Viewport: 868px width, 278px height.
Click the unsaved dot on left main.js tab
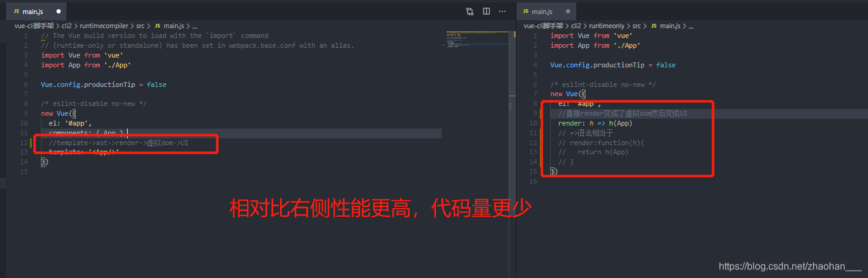pos(59,12)
